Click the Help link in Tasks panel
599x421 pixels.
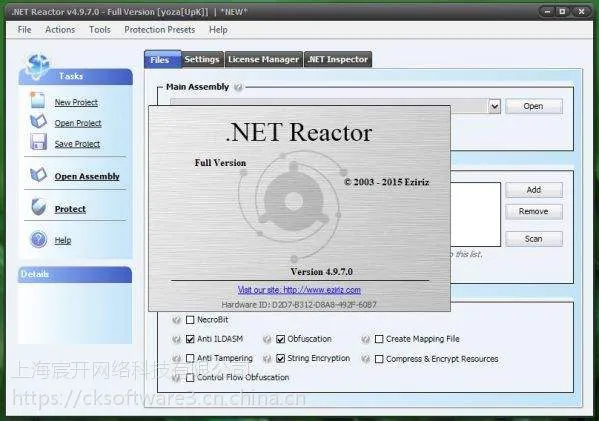[63, 240]
